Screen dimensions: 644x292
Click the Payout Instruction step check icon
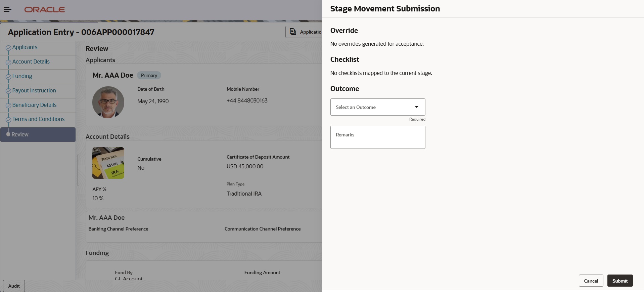click(x=8, y=91)
